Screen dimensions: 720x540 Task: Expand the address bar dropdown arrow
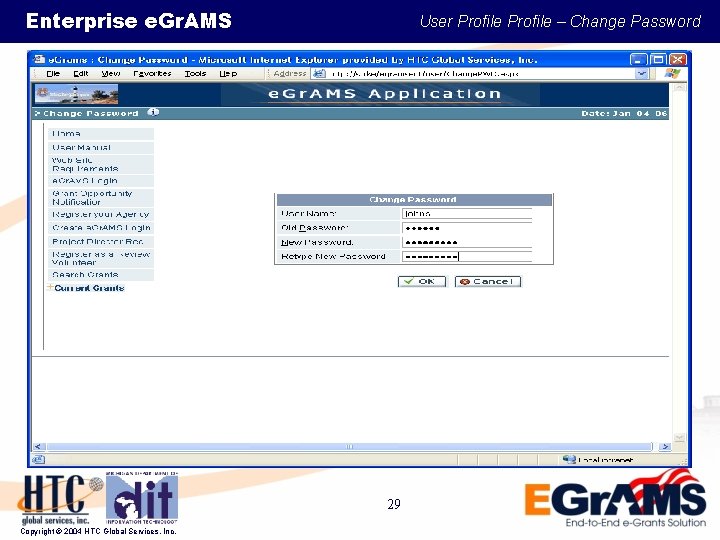pos(641,73)
